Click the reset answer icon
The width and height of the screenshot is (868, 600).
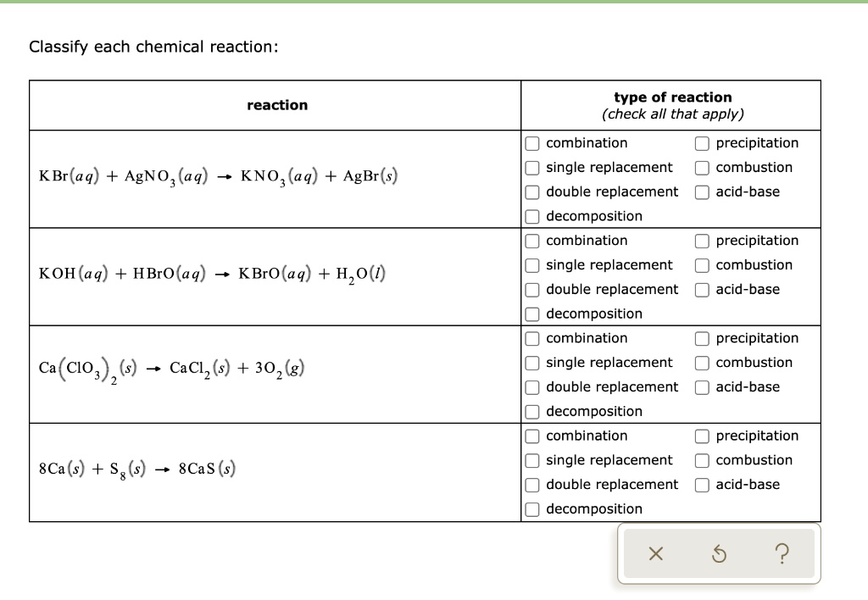(719, 553)
